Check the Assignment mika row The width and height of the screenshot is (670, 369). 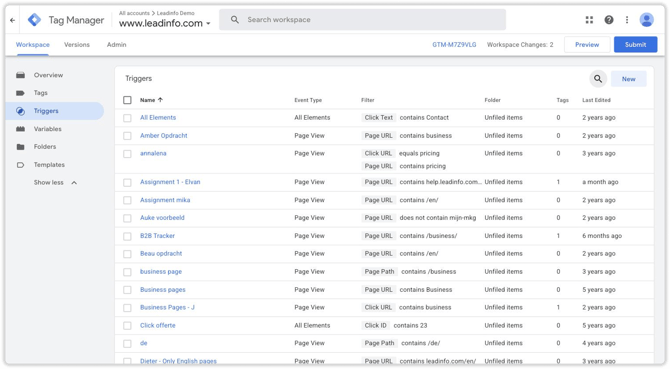(127, 200)
